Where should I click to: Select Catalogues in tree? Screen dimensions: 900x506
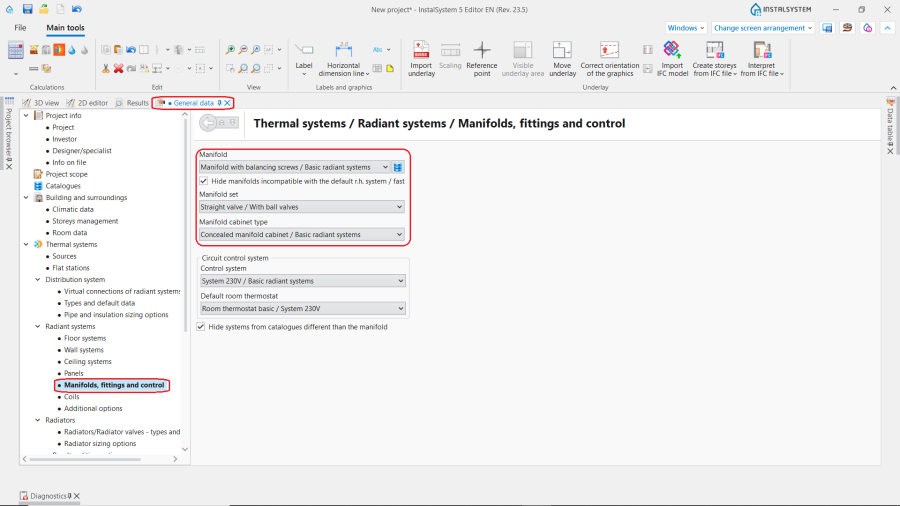pyautogui.click(x=63, y=186)
